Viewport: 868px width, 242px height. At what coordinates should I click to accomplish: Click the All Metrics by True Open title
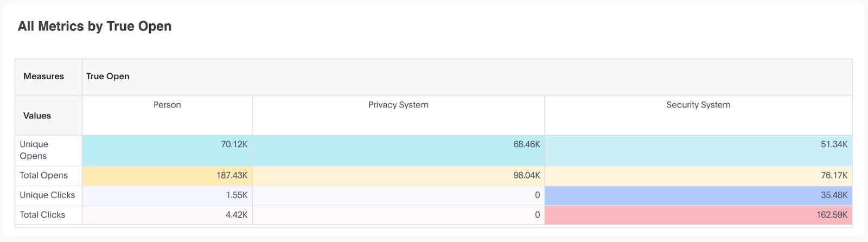click(x=94, y=26)
